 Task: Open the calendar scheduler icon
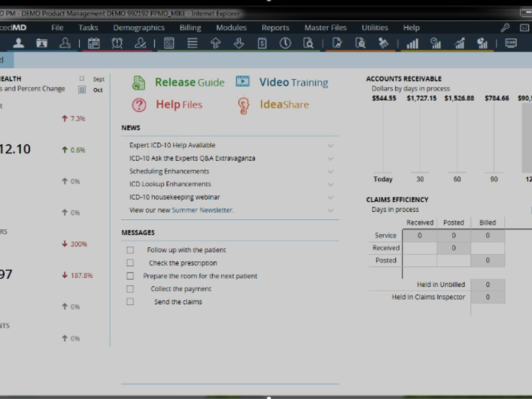94,43
